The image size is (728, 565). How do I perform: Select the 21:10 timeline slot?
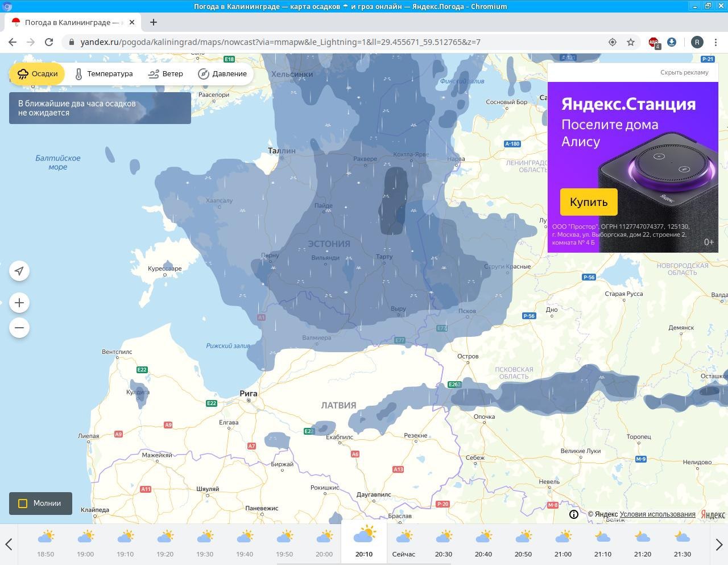(603, 545)
